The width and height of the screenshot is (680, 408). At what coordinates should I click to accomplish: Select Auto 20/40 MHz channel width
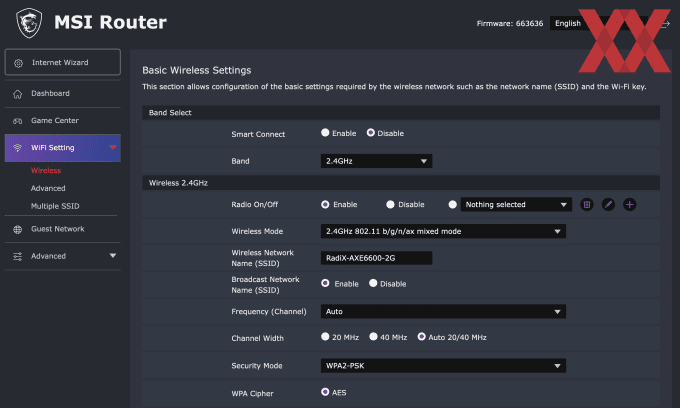(x=422, y=336)
